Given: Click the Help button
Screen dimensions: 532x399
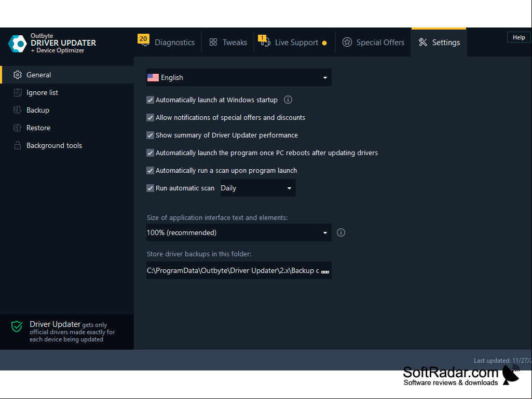Looking at the screenshot, I should [x=519, y=37].
